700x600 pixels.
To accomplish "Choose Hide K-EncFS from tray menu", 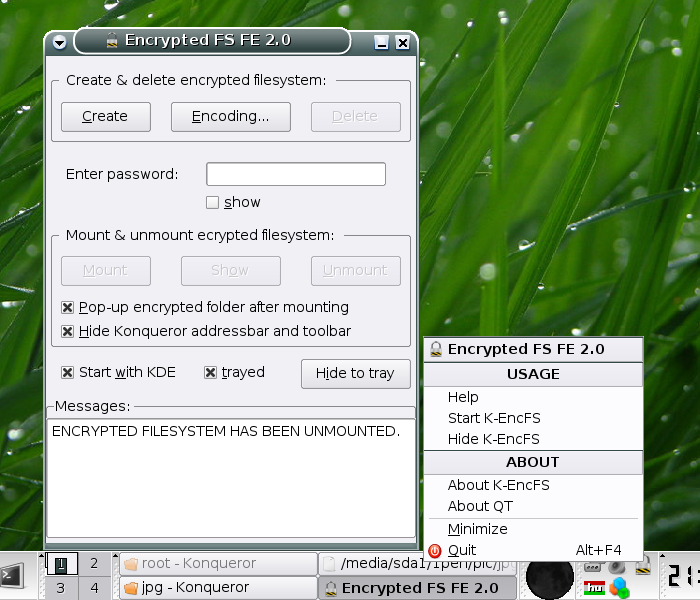I will point(533,439).
